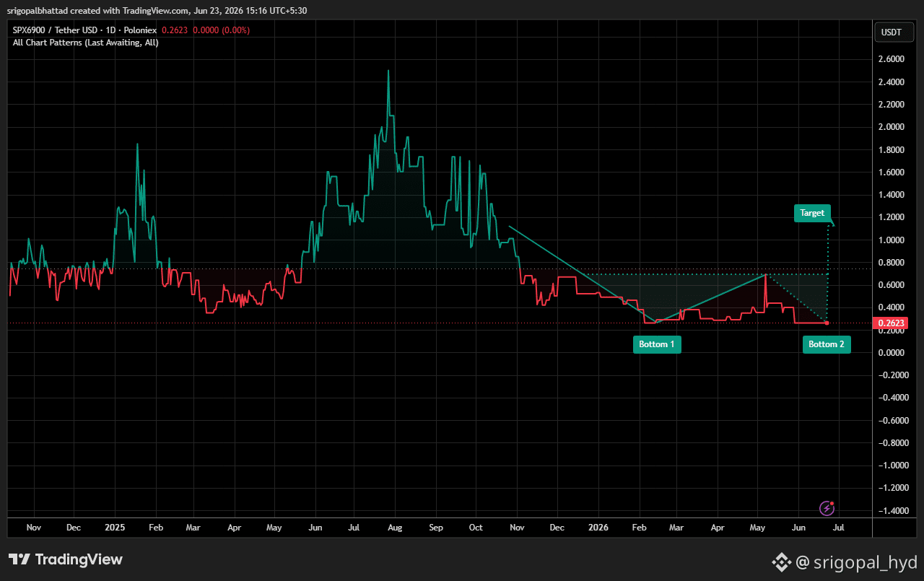924x581 pixels.
Task: Click the purple lightning bolt icon
Action: [827, 509]
